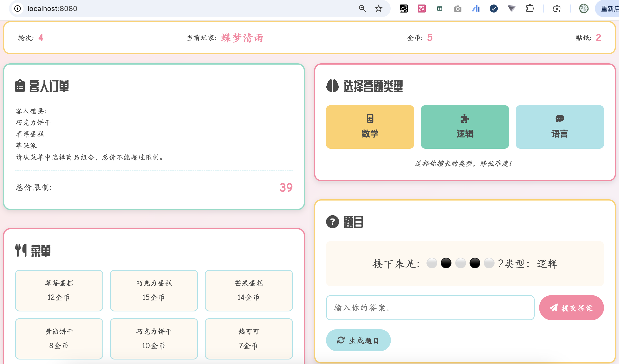Choose 草莓蛋糕 12金币 menu item
The image size is (619, 364).
pyautogui.click(x=59, y=290)
